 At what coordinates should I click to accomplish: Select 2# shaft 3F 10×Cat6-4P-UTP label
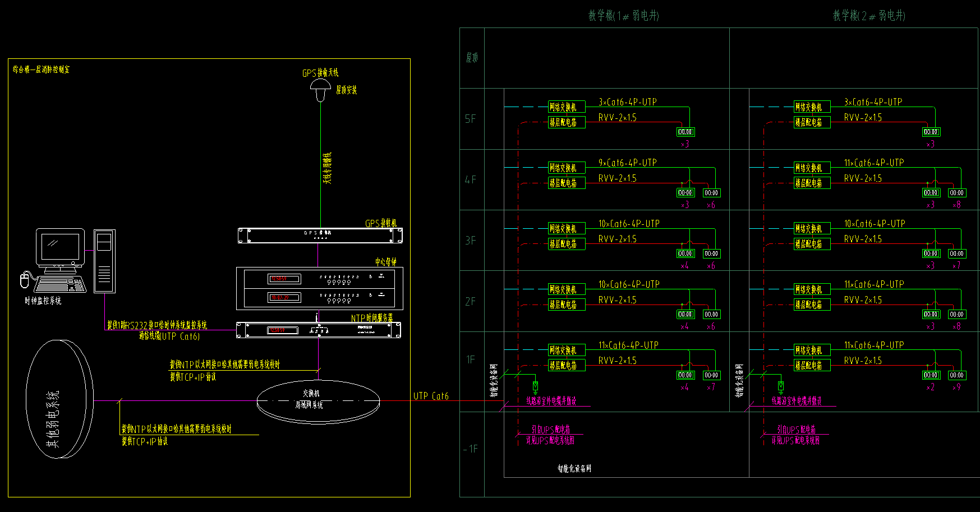[x=875, y=224]
